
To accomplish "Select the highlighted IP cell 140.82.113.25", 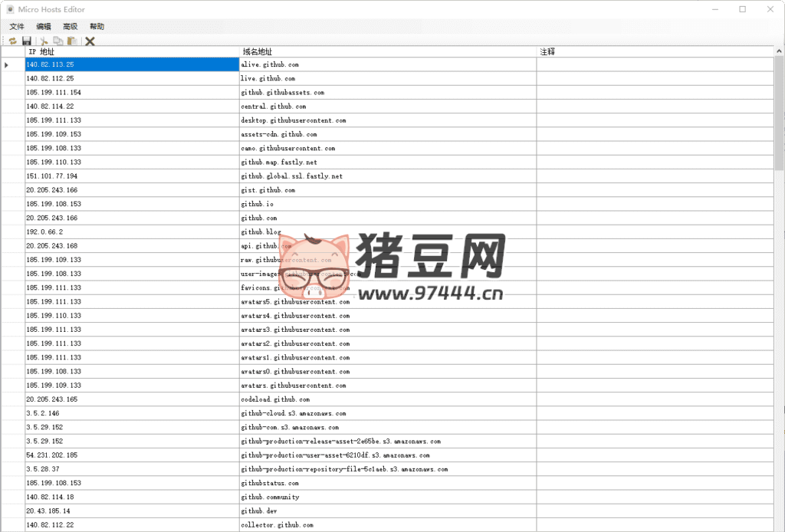I will (132, 64).
